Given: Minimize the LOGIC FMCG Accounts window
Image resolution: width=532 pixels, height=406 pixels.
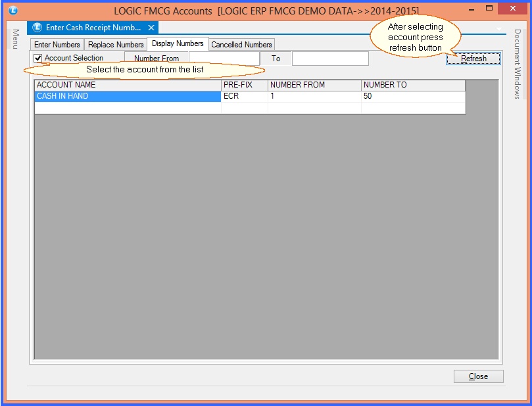Looking at the screenshot, I should [x=472, y=9].
